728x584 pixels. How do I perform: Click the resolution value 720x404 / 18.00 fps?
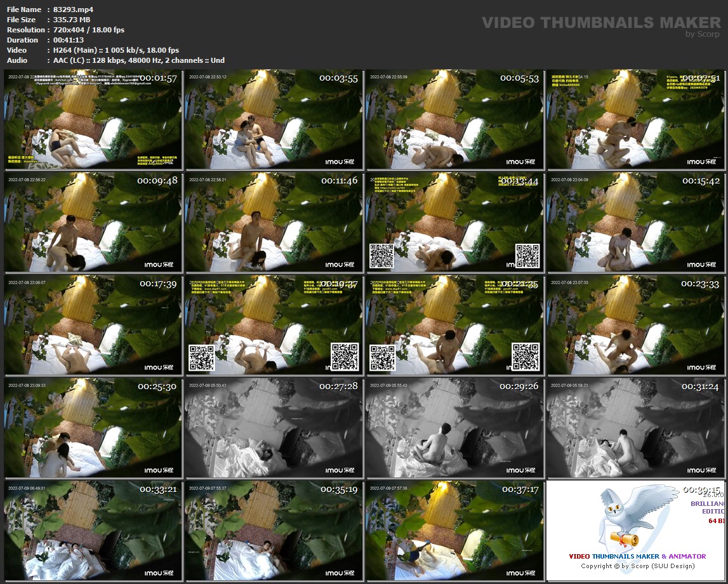(89, 30)
